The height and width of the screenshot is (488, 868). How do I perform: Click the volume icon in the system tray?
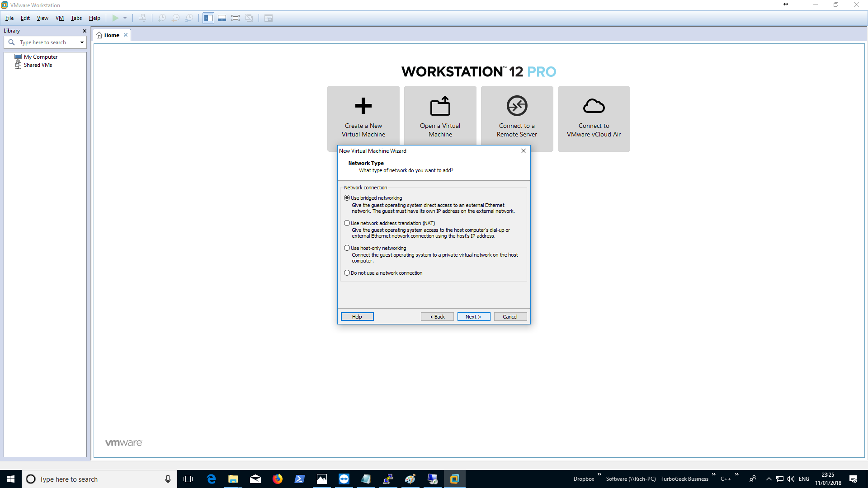pyautogui.click(x=791, y=479)
